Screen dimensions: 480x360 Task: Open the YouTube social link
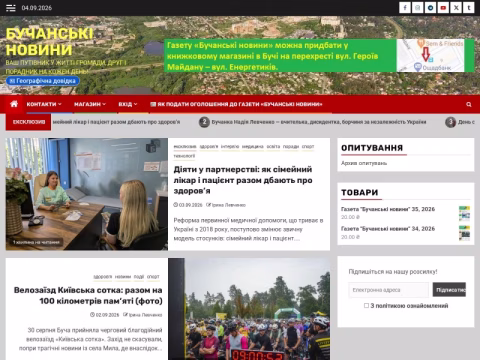pos(443,8)
